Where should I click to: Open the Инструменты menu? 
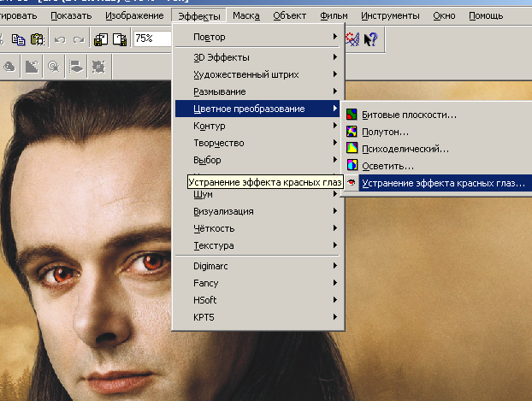pyautogui.click(x=390, y=16)
